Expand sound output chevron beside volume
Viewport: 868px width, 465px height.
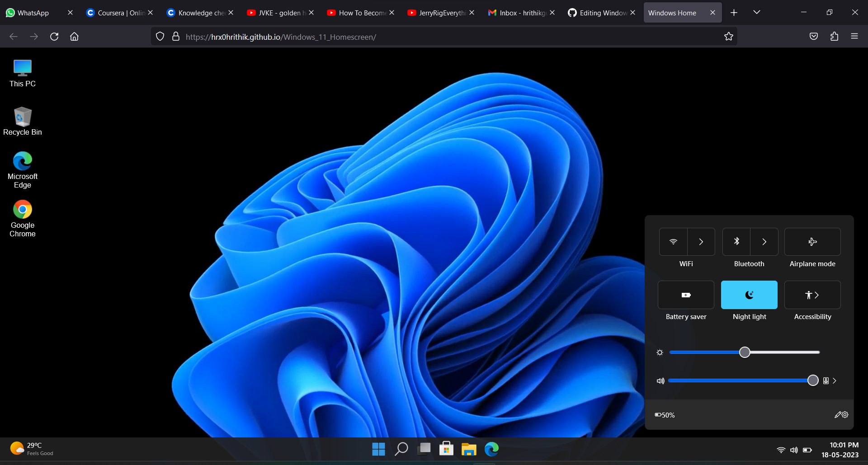click(835, 381)
